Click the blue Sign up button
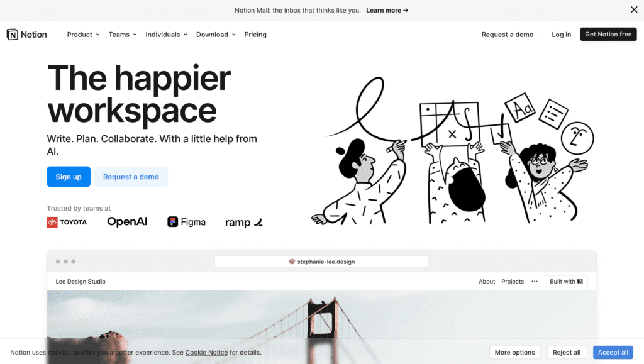Image resolution: width=644 pixels, height=364 pixels. tap(69, 177)
